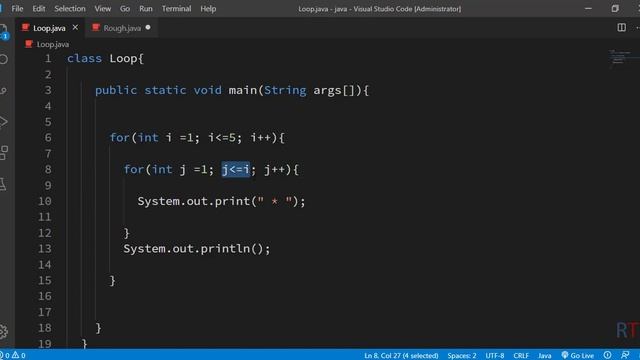Click line number 8 in gutter
The image size is (640, 360).
[48, 169]
